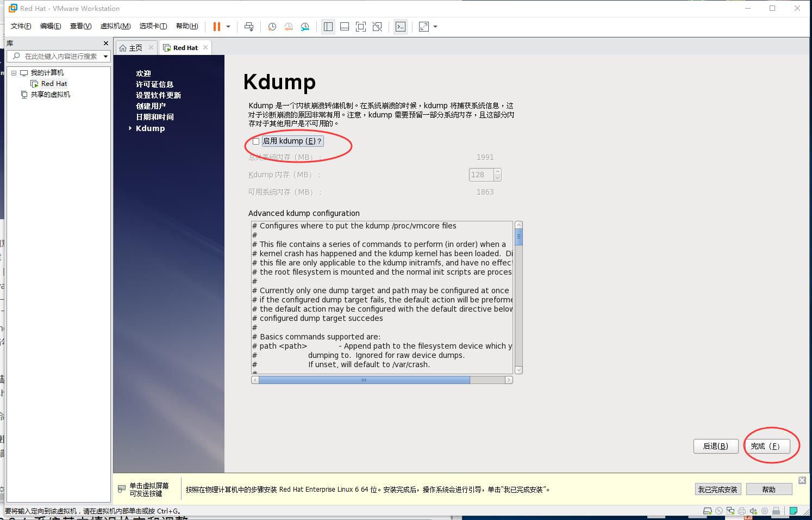
Task: Collapse the 我的计算机 tree node
Action: click(x=14, y=73)
